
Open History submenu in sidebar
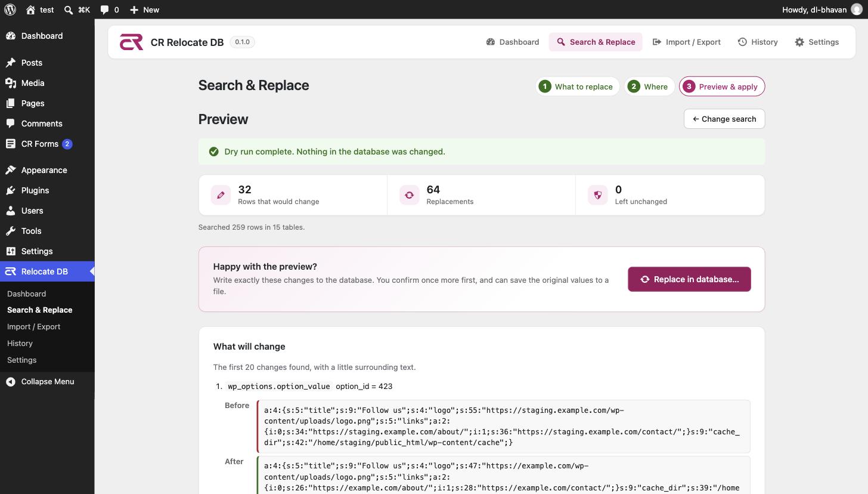tap(20, 344)
